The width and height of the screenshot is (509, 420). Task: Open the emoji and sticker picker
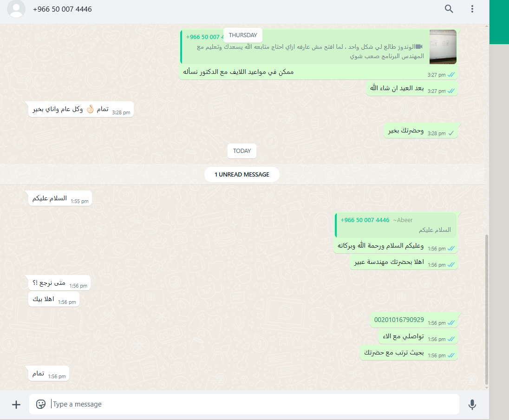coord(40,404)
